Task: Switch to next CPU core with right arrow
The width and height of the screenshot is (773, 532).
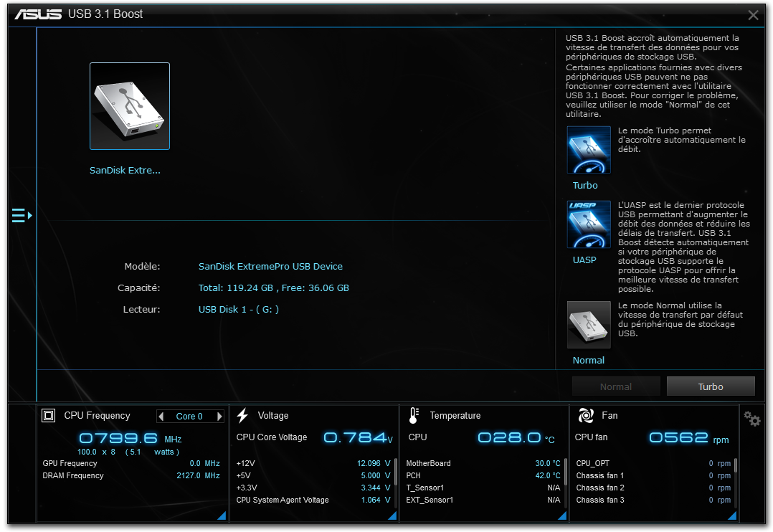Action: point(219,417)
